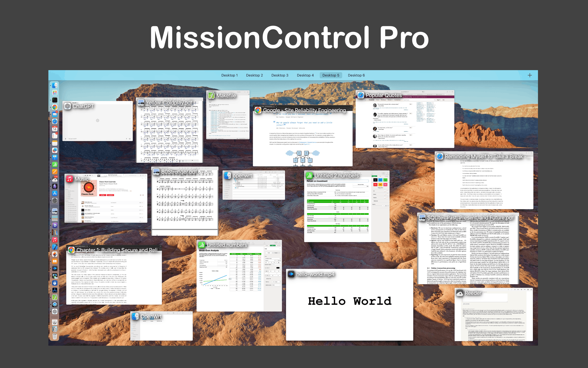Open Launchpad from the dock
The image size is (588, 368).
point(55,92)
